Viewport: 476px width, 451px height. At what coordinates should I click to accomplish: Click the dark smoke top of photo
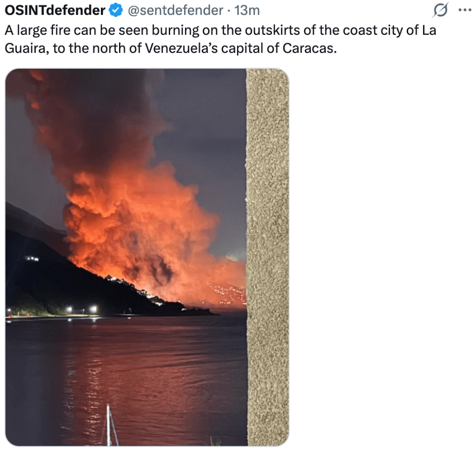pos(93,102)
